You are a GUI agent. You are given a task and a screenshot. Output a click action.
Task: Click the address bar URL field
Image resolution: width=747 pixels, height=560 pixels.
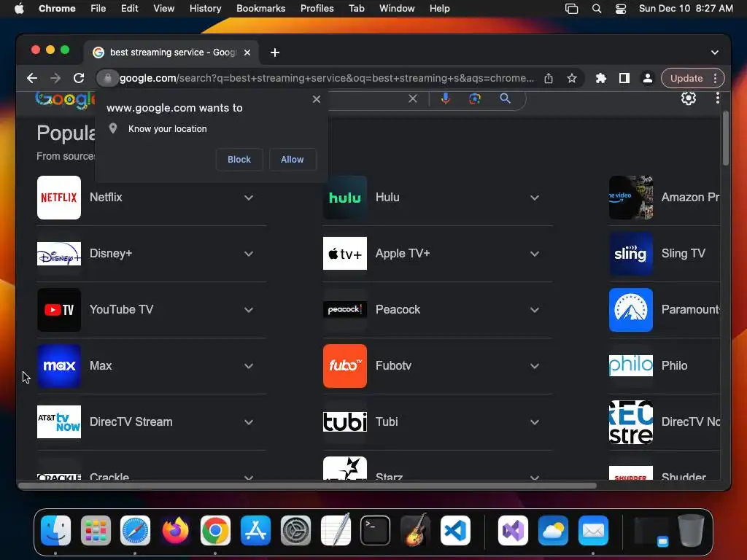tap(327, 78)
